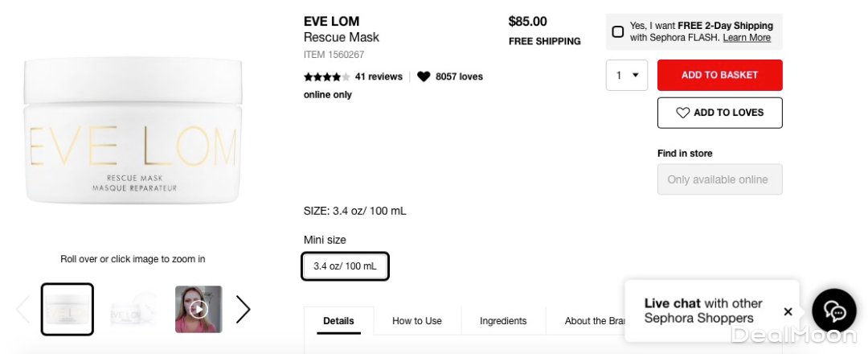Viewport: 868px width, 354px height.
Task: Open the 41 reviews link
Action: (379, 77)
